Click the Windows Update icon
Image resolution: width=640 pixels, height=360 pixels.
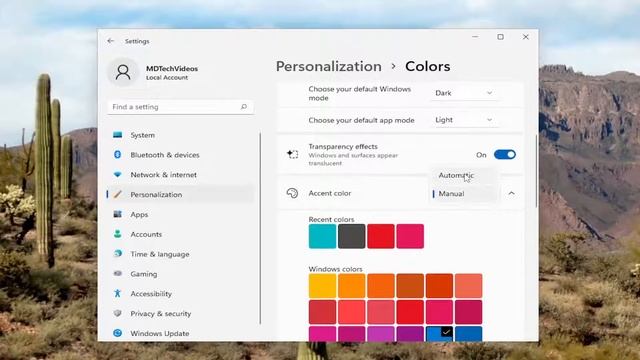(118, 333)
